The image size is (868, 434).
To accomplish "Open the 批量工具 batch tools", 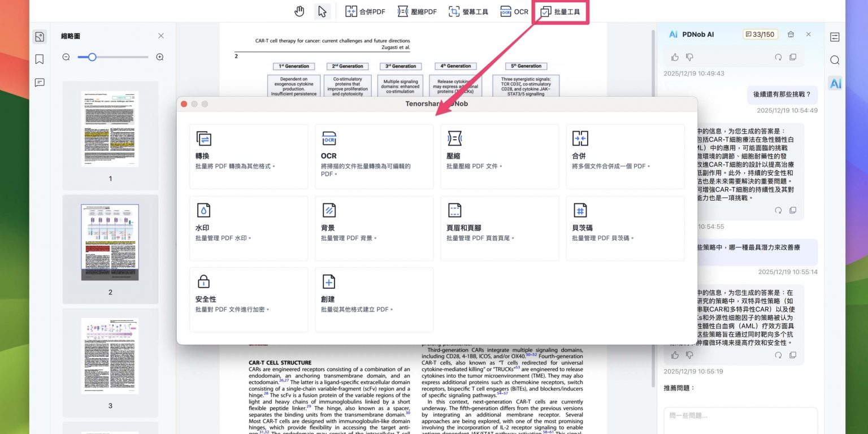I will 559,11.
